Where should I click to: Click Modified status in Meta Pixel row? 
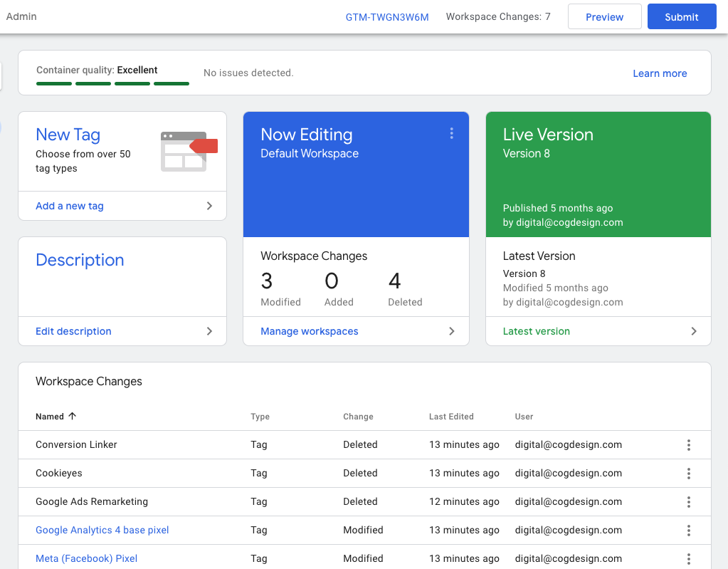pos(363,558)
